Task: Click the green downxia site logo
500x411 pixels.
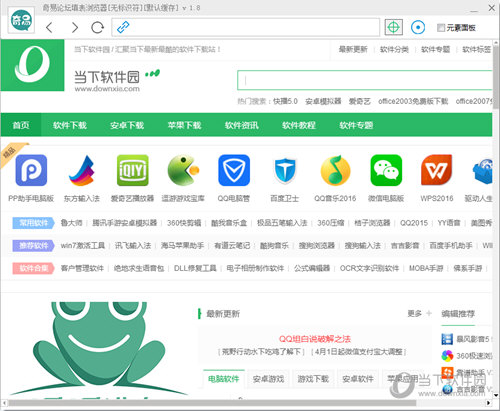Action: pyautogui.click(x=32, y=65)
